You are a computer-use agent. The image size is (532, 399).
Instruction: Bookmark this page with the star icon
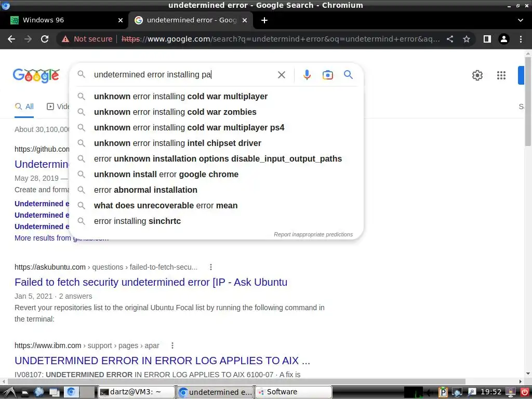pyautogui.click(x=467, y=39)
